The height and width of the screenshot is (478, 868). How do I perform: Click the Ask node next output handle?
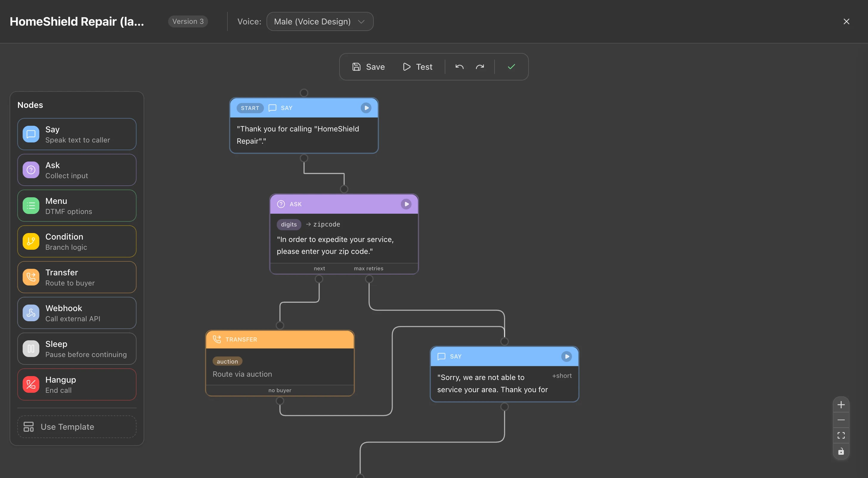pyautogui.click(x=319, y=279)
